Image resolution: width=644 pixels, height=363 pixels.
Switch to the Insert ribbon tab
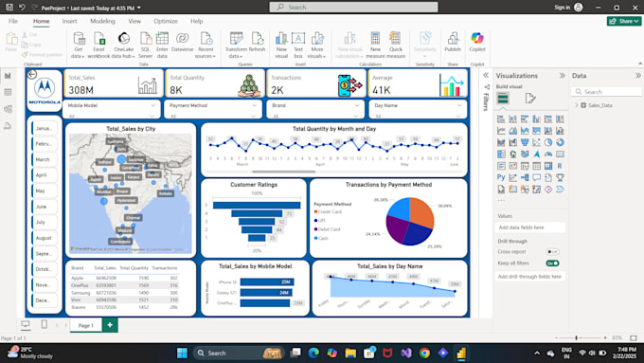click(x=69, y=21)
